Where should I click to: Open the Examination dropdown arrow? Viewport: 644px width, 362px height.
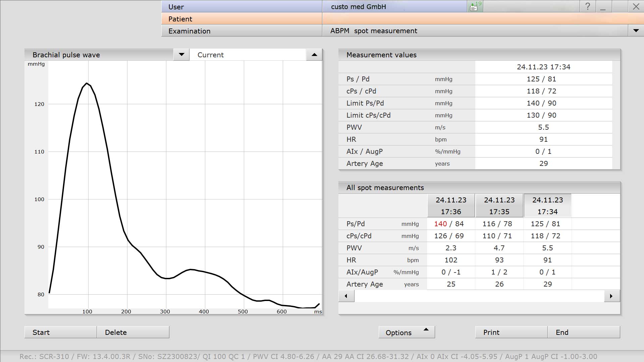coord(636,31)
